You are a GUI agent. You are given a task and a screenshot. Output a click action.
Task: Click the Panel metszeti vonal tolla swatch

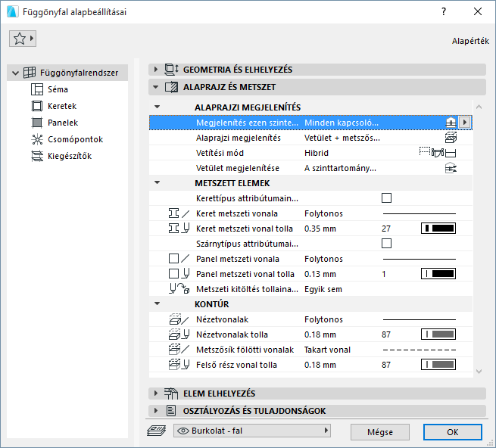pos(438,274)
